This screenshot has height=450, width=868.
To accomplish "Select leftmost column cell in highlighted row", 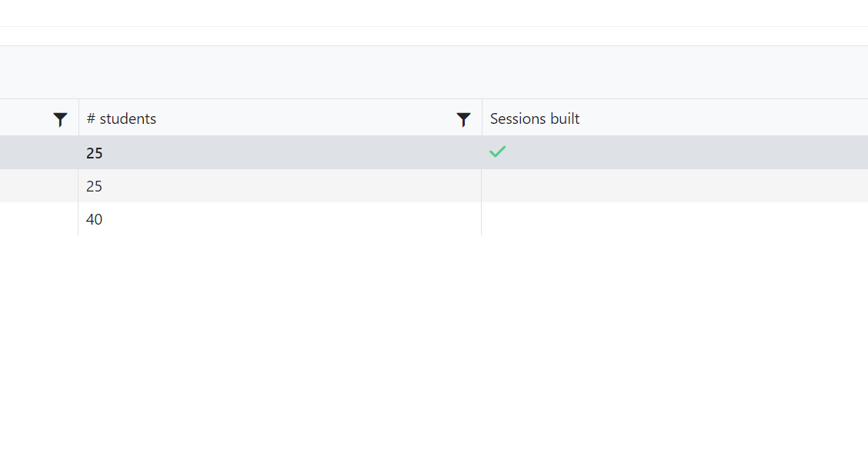I will [x=38, y=153].
